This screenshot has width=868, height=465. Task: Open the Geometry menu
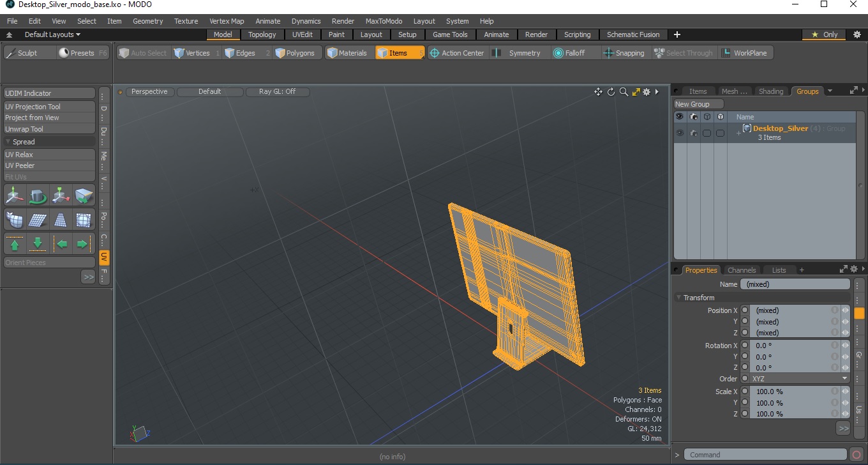[148, 21]
